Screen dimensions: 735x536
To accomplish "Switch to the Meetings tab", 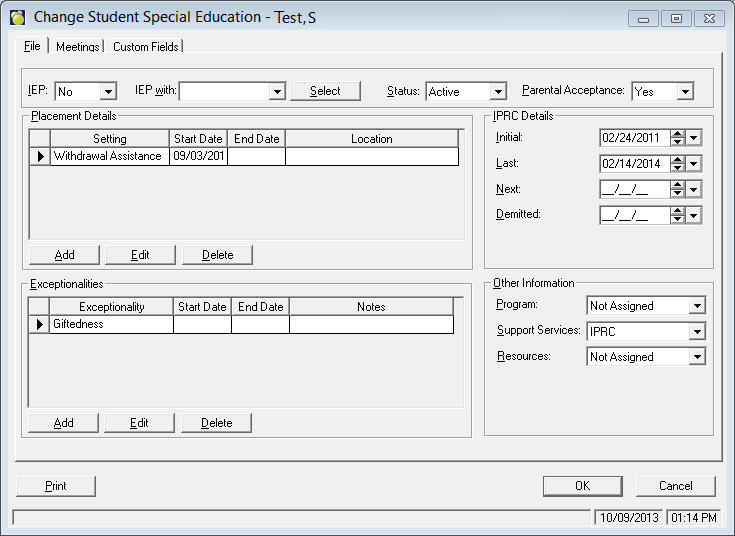I will [x=77, y=47].
